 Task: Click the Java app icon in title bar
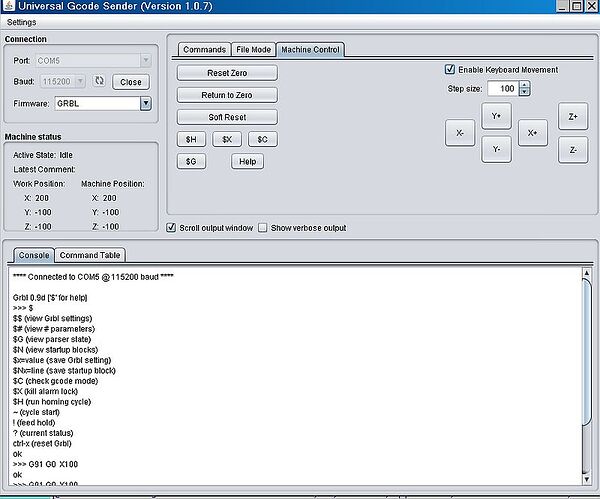(8, 5)
